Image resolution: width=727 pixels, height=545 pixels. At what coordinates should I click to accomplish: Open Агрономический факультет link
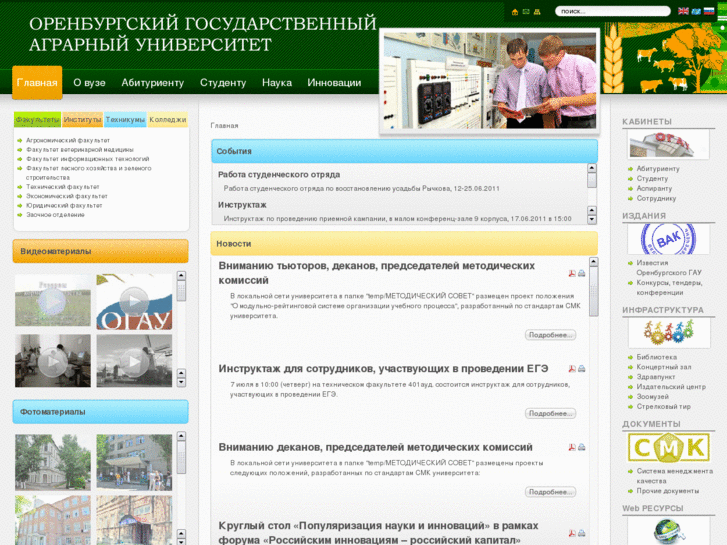[x=68, y=140]
